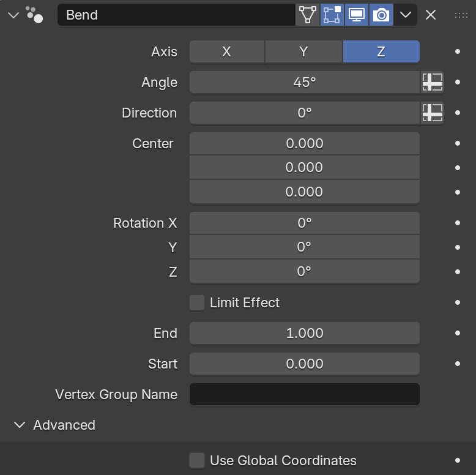Click the End value field 1.000

pos(305,333)
